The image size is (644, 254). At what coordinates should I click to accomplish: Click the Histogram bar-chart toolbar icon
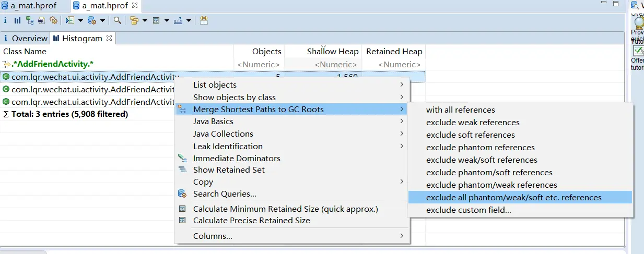(17, 20)
